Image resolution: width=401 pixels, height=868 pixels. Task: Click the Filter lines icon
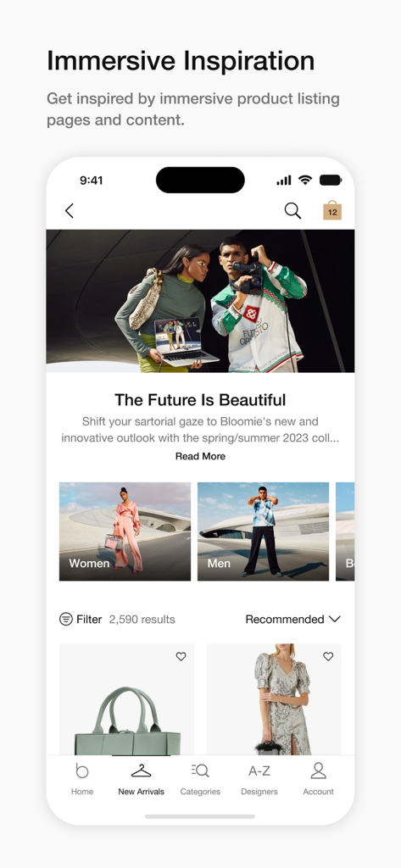66,619
